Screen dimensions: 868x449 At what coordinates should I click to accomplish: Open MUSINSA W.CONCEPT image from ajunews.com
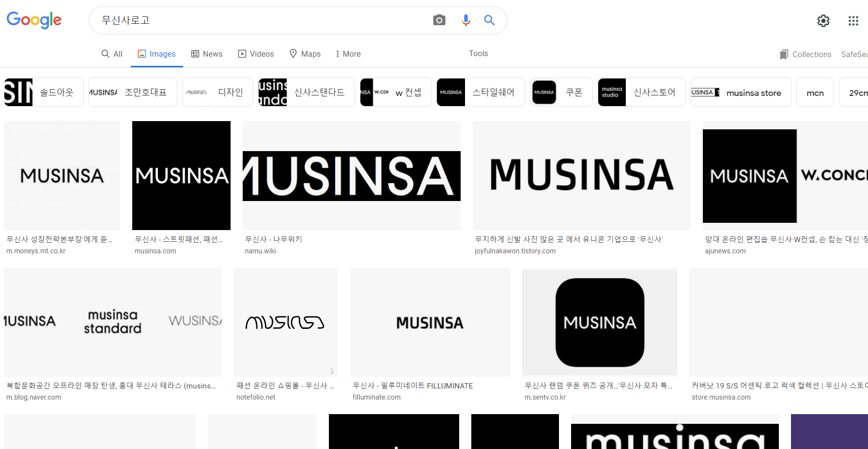tap(785, 175)
